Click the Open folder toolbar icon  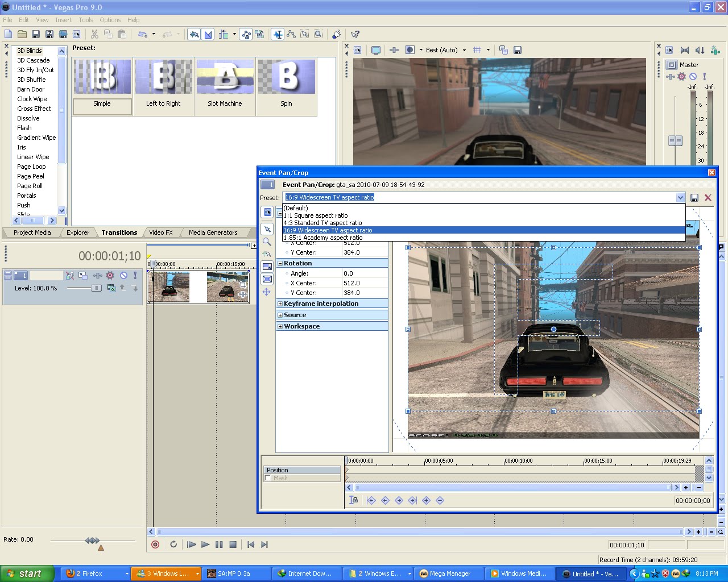[x=22, y=34]
